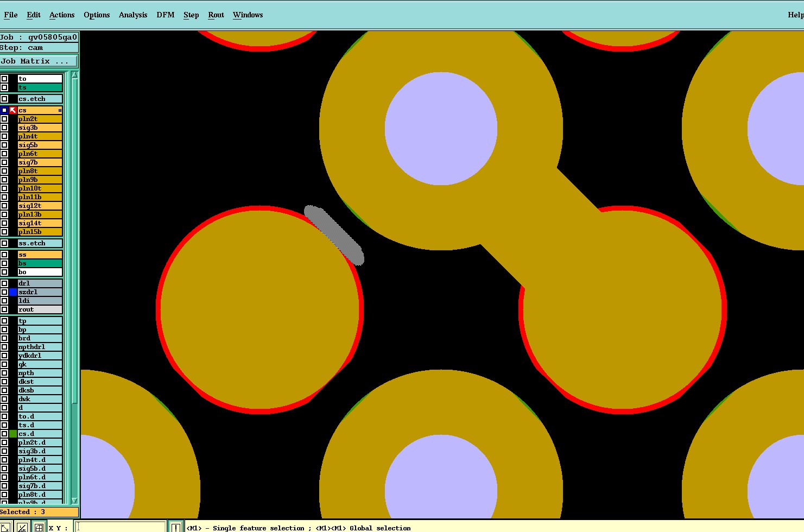Select the sig3b.d layer name
The image size is (804, 532).
click(40, 451)
